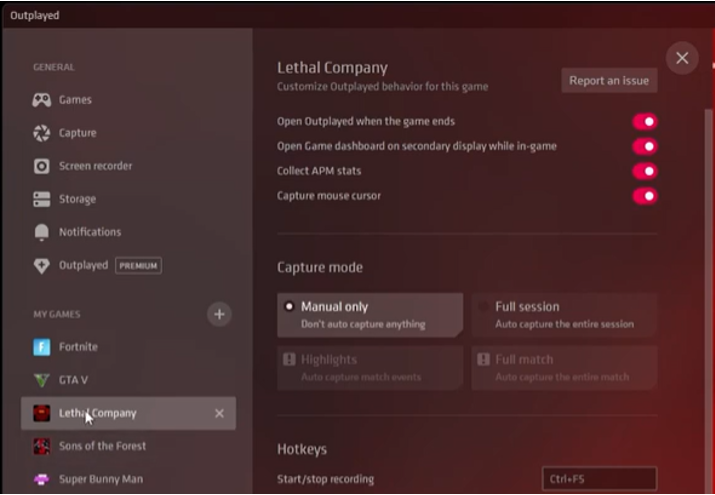This screenshot has width=715, height=495.
Task: Close the settings with the round X button
Action: point(682,58)
